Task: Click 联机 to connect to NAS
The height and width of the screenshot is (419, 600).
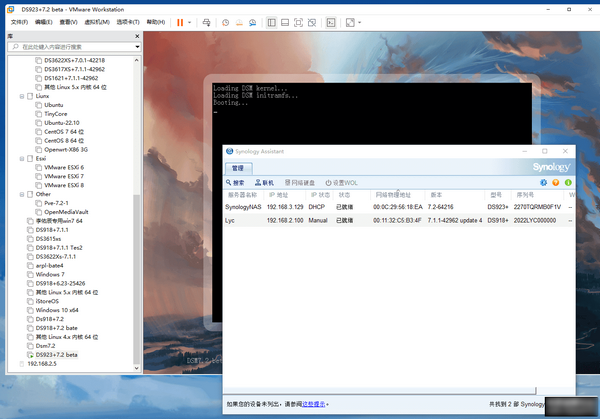Action: click(264, 183)
